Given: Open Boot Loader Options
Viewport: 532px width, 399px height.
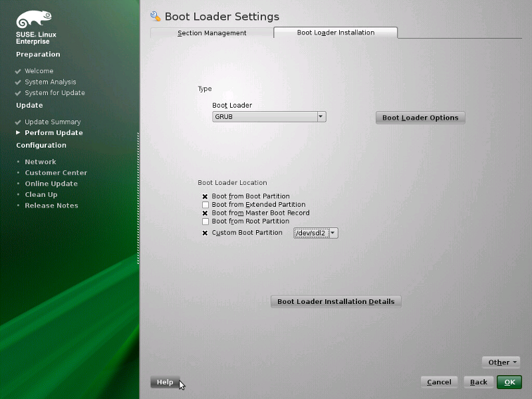Looking at the screenshot, I should point(420,118).
